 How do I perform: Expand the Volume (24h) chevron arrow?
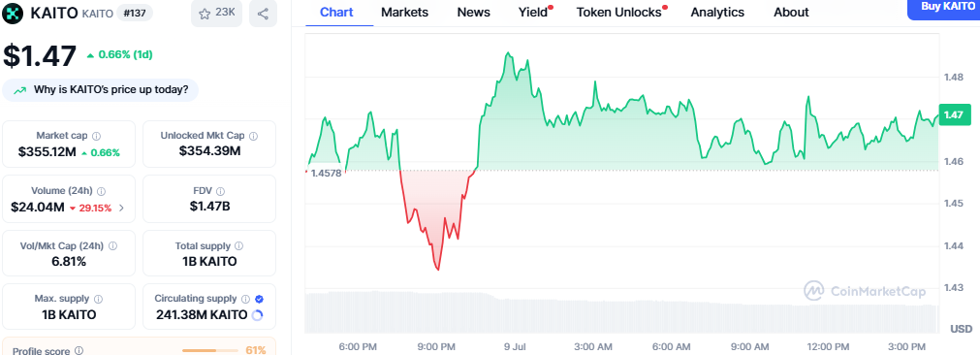click(121, 208)
